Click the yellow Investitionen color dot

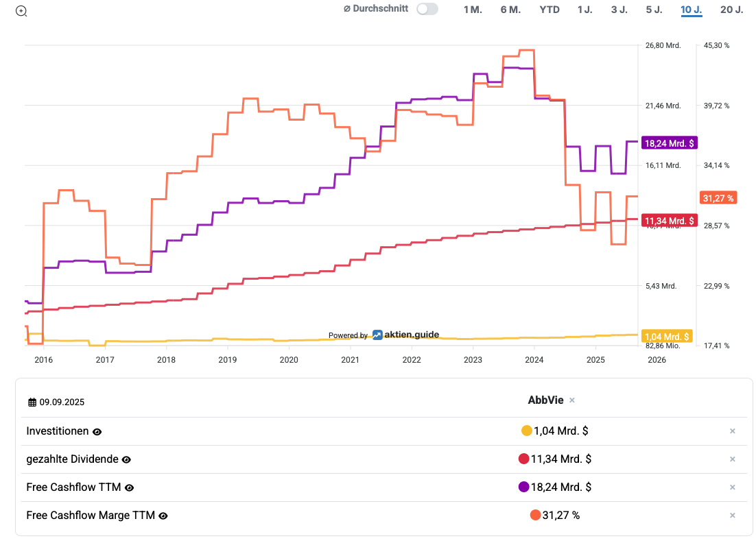(526, 431)
